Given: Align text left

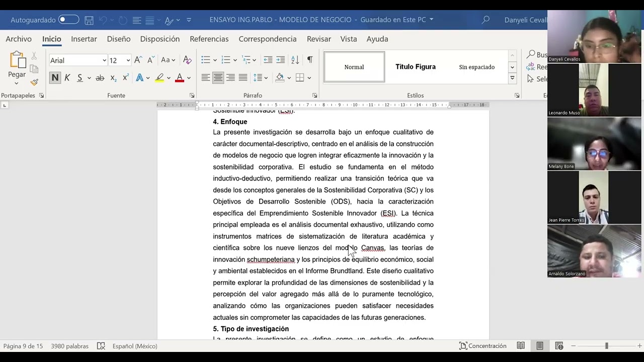Looking at the screenshot, I should click(x=206, y=77).
